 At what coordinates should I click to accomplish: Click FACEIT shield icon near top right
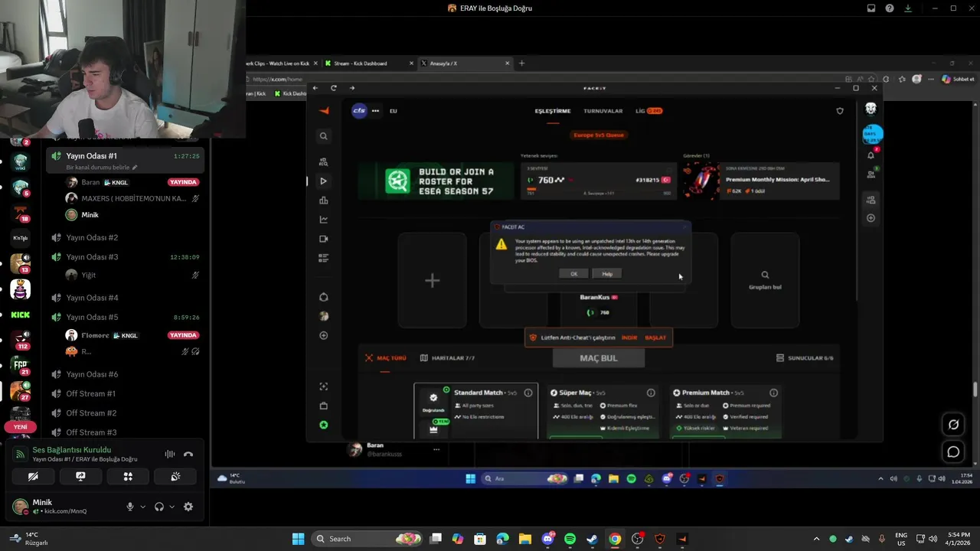[x=840, y=111]
